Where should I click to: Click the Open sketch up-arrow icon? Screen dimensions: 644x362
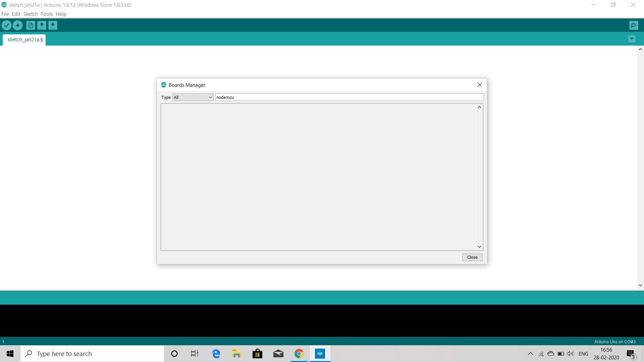coord(42,25)
